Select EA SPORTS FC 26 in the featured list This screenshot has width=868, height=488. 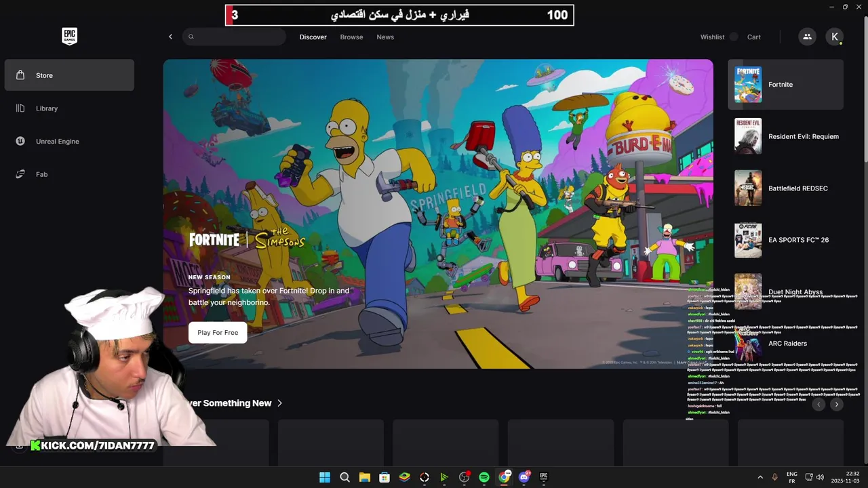click(x=785, y=240)
